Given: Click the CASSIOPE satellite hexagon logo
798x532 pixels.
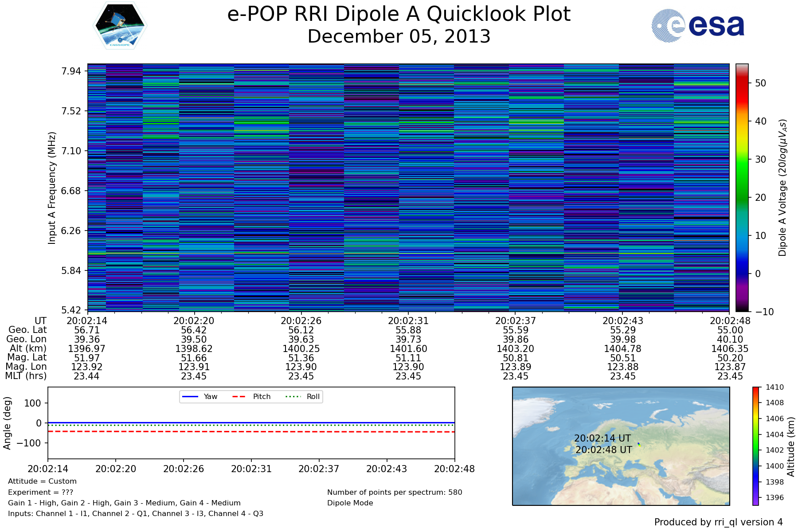Looking at the screenshot, I should click(x=120, y=26).
